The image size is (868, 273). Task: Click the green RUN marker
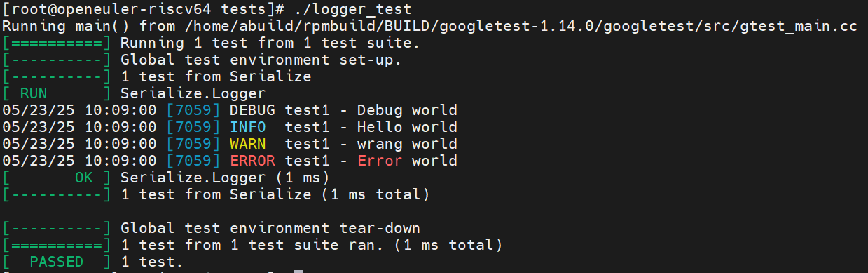(x=34, y=93)
